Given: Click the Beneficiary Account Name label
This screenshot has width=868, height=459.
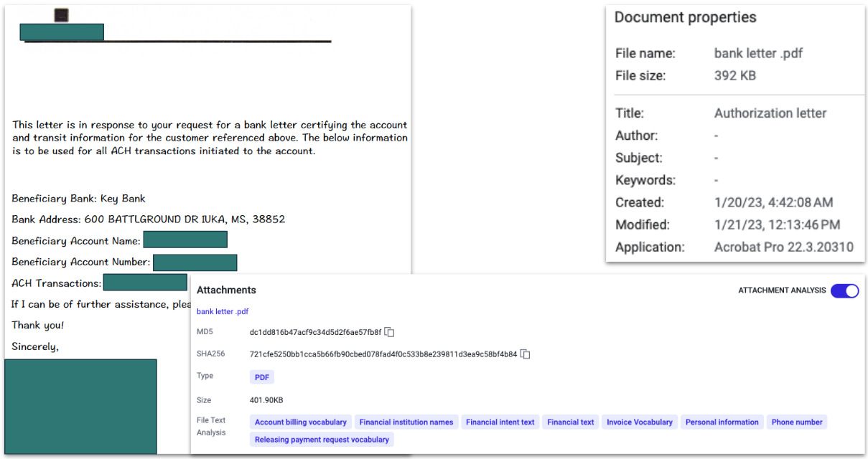Looking at the screenshot, I should click(x=76, y=241).
